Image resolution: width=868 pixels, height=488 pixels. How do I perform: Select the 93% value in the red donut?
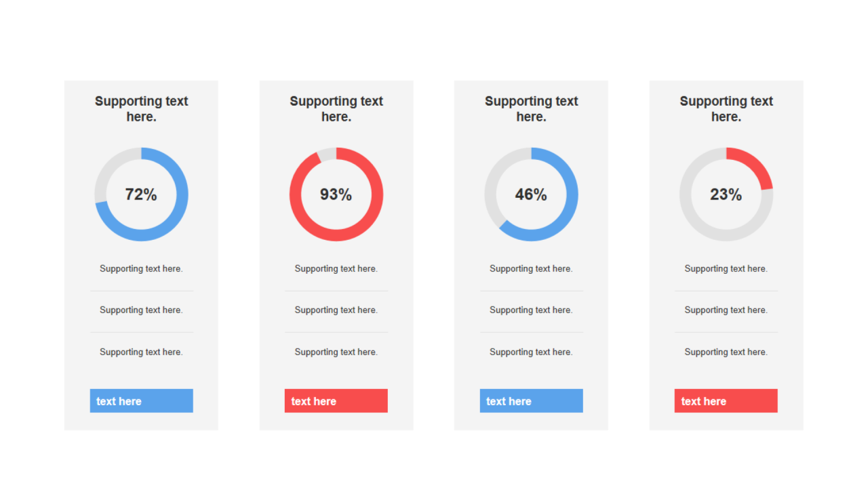(336, 195)
